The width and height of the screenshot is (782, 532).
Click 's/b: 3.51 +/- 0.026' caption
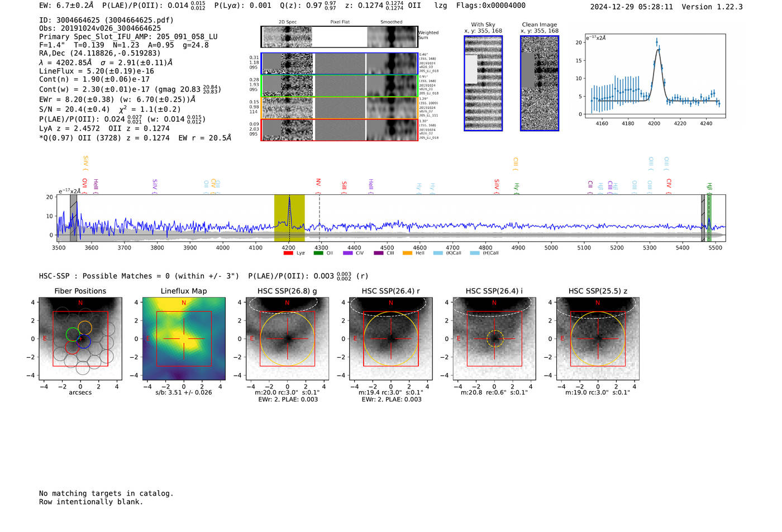tap(184, 392)
